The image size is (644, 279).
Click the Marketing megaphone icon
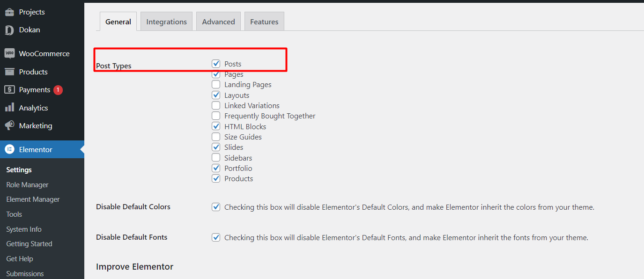(9, 125)
